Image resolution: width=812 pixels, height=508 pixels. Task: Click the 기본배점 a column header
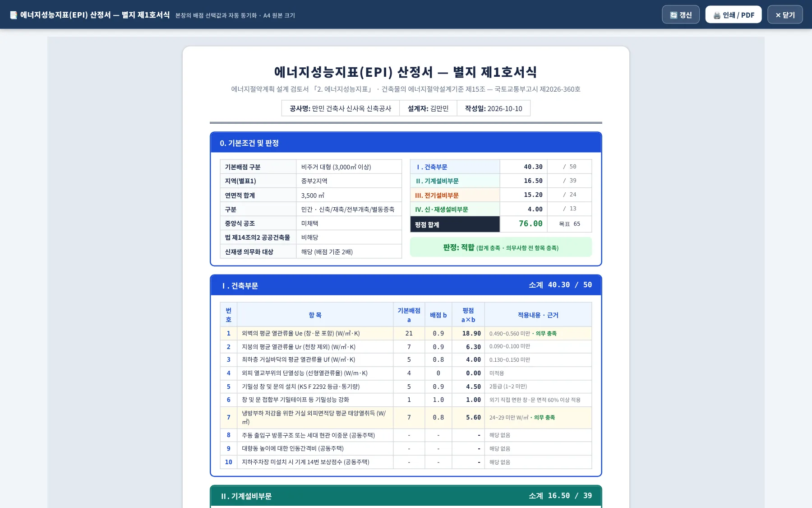tap(409, 315)
